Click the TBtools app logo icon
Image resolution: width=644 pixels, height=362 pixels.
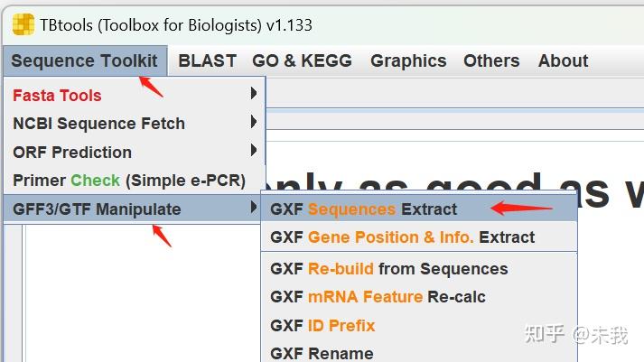coord(23,23)
